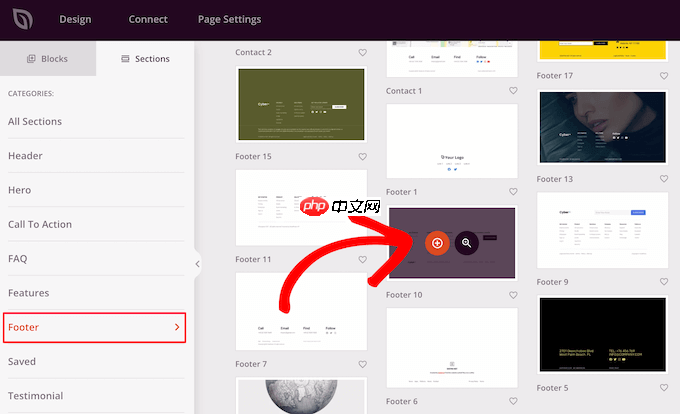Choose the Footer 11 thumbnail
The width and height of the screenshot is (680, 414).
click(x=301, y=208)
